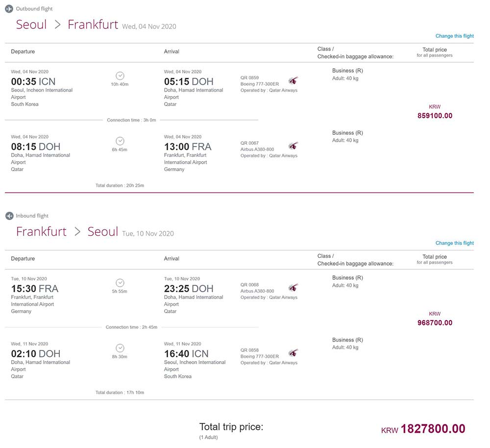Click the 00:35 ICN departure time

pyautogui.click(x=33, y=81)
